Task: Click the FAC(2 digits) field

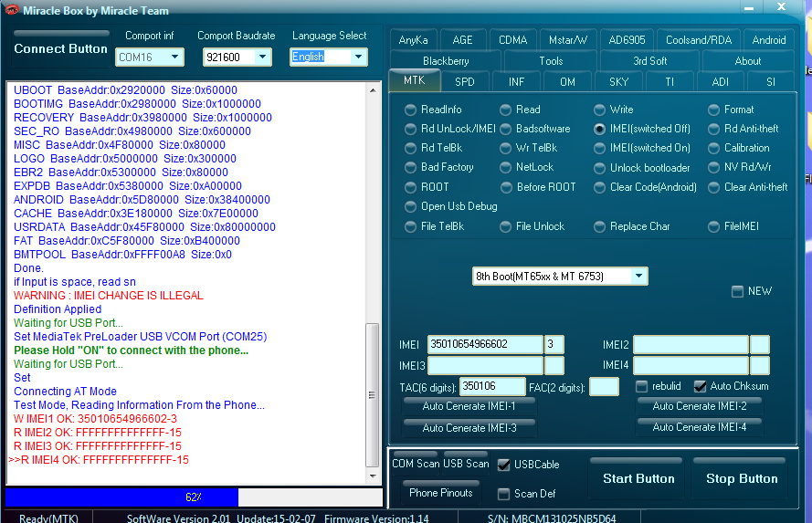Action: click(605, 386)
